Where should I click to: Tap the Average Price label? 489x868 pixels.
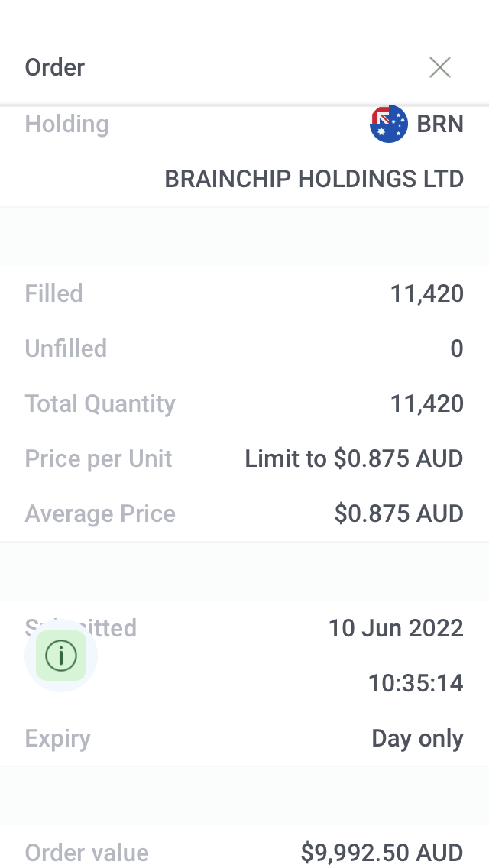100,513
